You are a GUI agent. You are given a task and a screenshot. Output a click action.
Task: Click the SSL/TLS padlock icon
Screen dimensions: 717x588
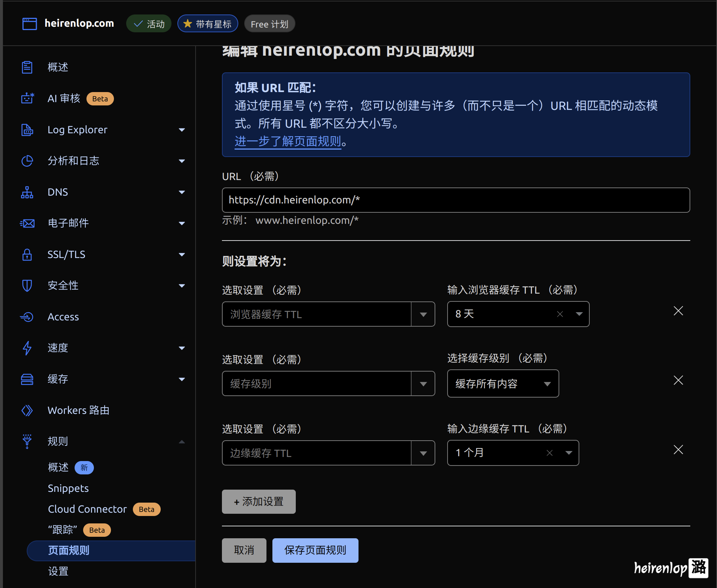[x=27, y=254]
